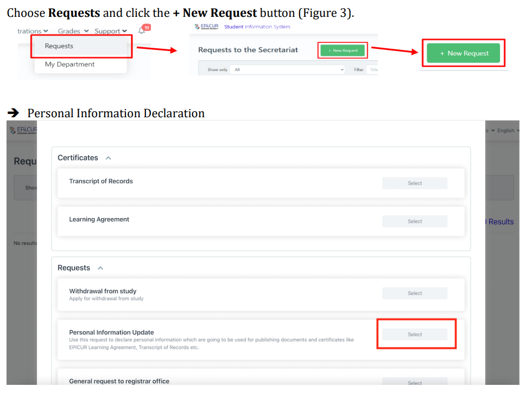Click the Filter title input field
Image resolution: width=532 pixels, height=393 pixels.
pos(372,69)
